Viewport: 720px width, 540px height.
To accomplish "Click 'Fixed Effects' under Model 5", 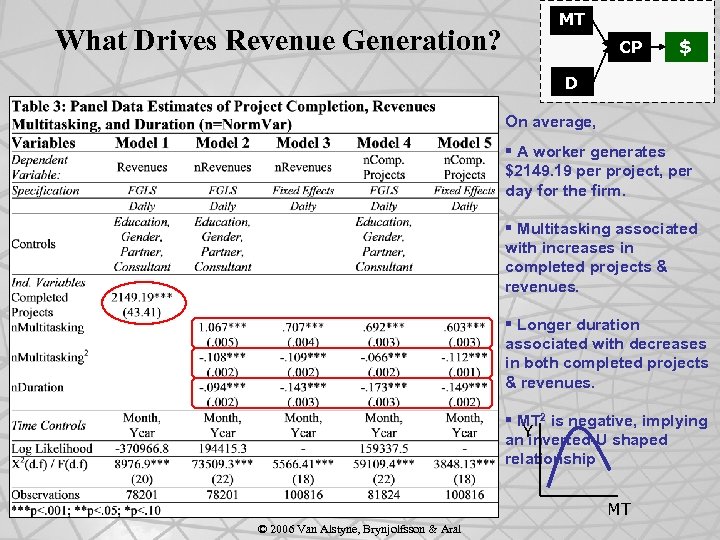I will point(465,191).
